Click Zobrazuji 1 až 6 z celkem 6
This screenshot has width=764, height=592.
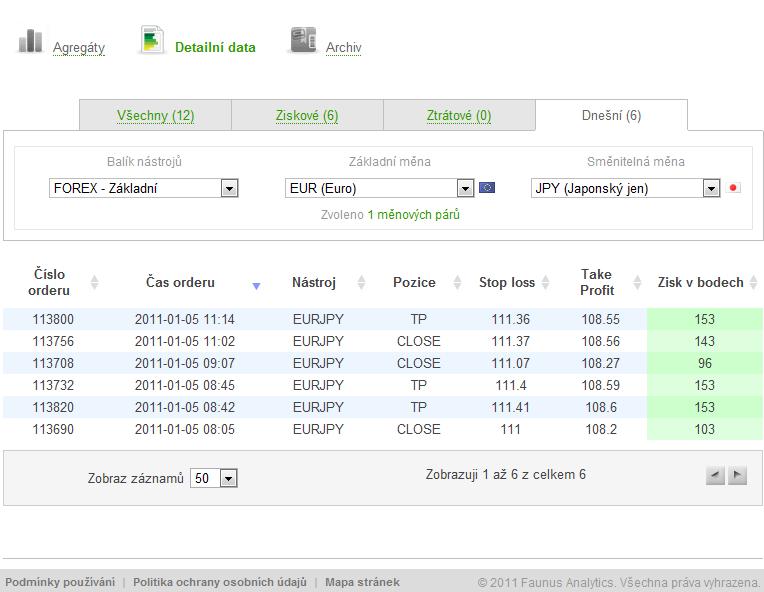coord(505,475)
